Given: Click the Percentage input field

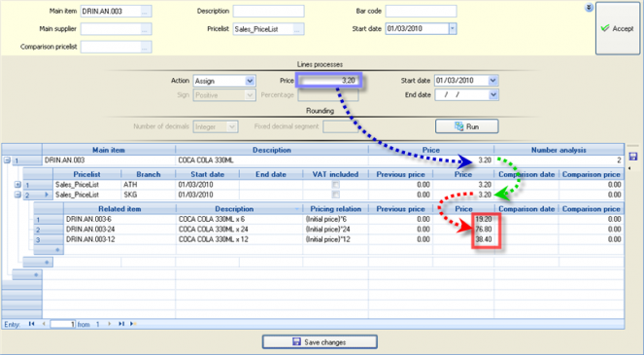Looking at the screenshot, I should click(328, 95).
